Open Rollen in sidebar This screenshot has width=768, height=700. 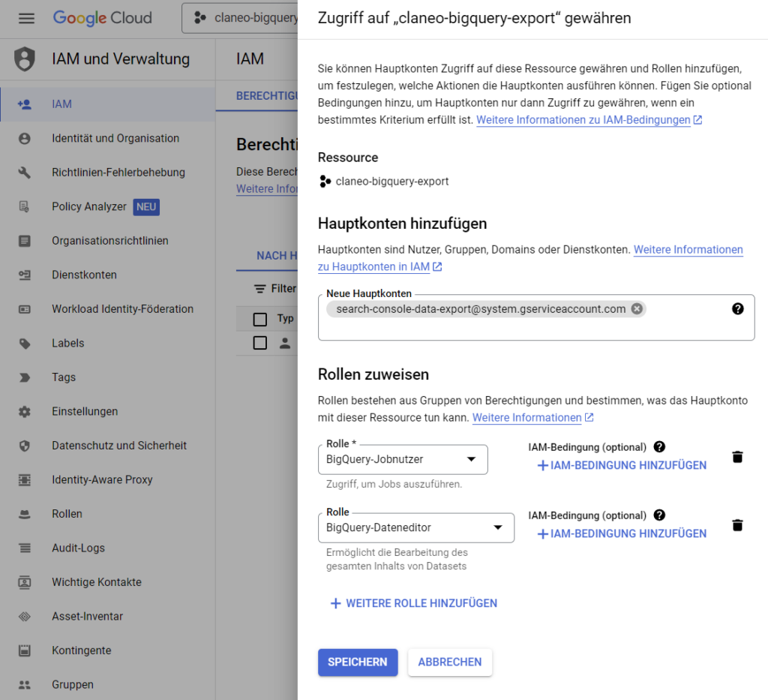pyautogui.click(x=67, y=515)
